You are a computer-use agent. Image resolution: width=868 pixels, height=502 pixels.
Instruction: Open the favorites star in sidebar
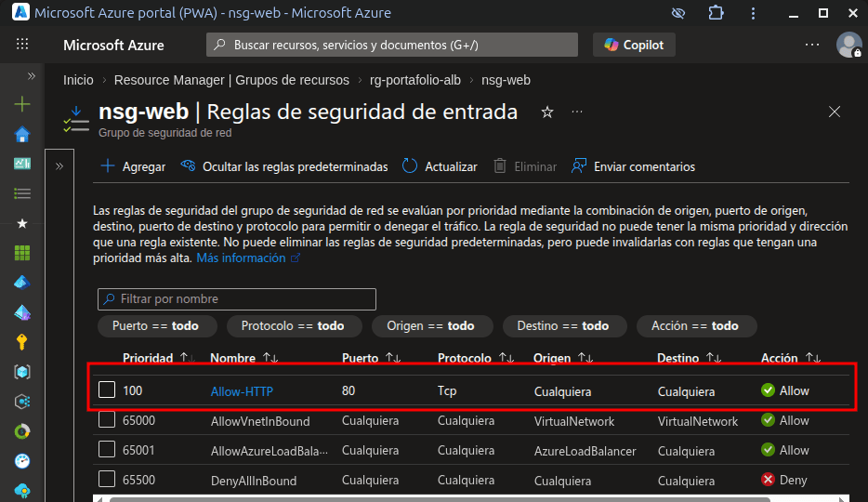pos(22,223)
